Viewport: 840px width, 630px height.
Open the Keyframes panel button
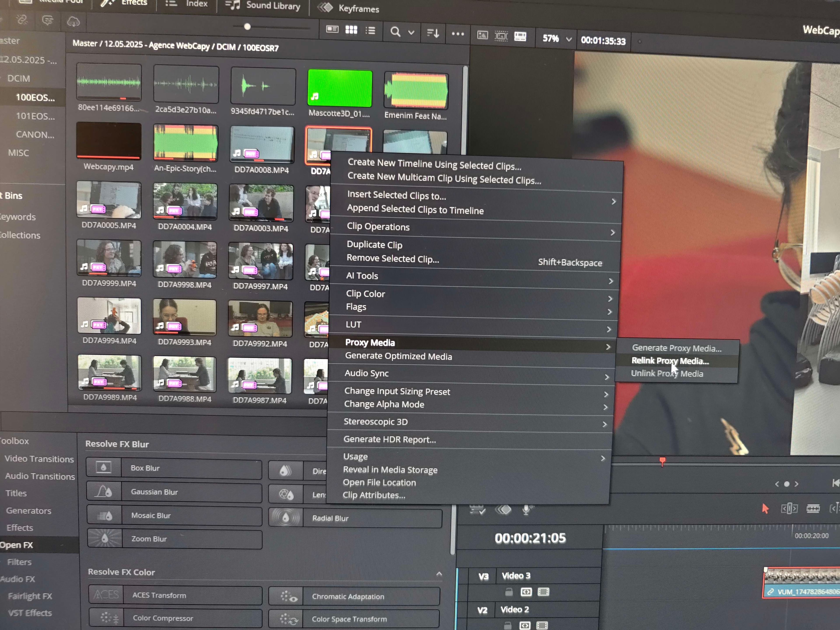coord(349,8)
